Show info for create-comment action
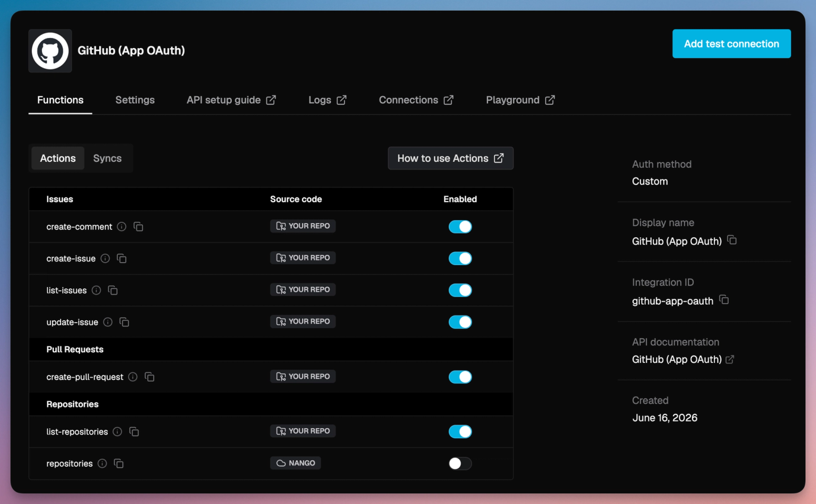Image resolution: width=816 pixels, height=504 pixels. coord(121,227)
